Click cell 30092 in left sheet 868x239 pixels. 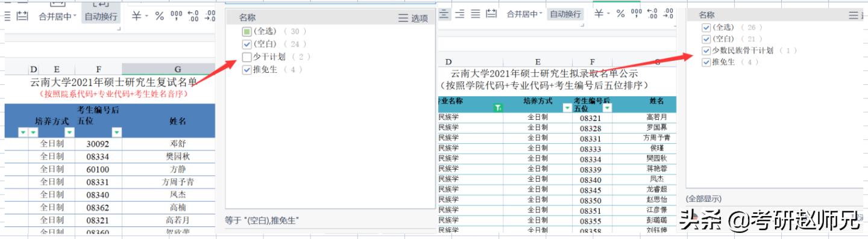click(98, 144)
